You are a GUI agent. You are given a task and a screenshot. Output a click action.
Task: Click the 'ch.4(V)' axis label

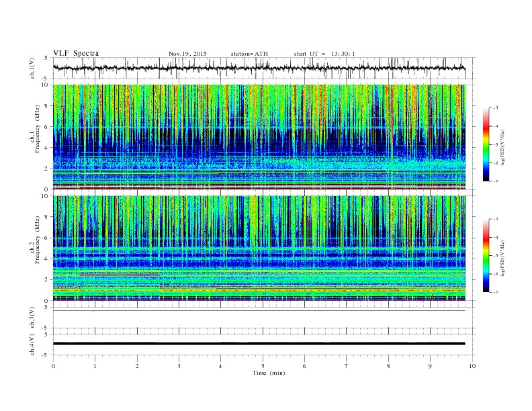[32, 345]
